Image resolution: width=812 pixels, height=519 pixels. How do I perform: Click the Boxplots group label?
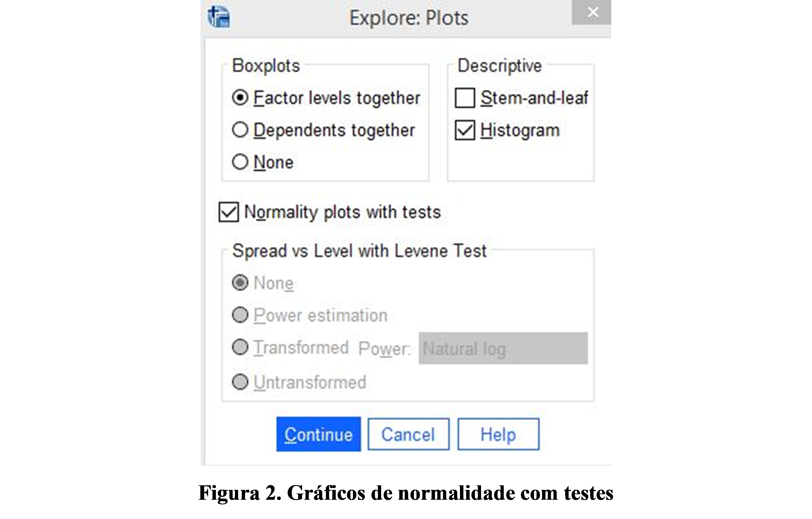(x=266, y=66)
